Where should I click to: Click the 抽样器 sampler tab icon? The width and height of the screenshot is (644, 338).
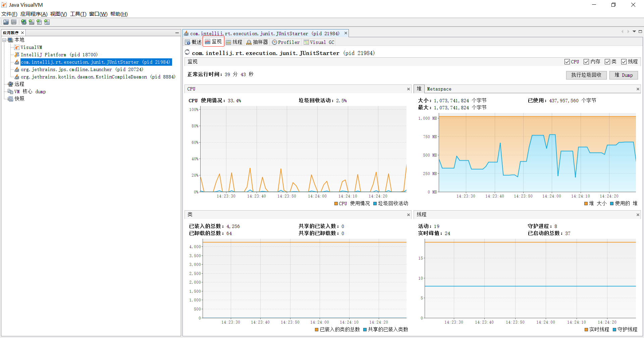pyautogui.click(x=249, y=42)
